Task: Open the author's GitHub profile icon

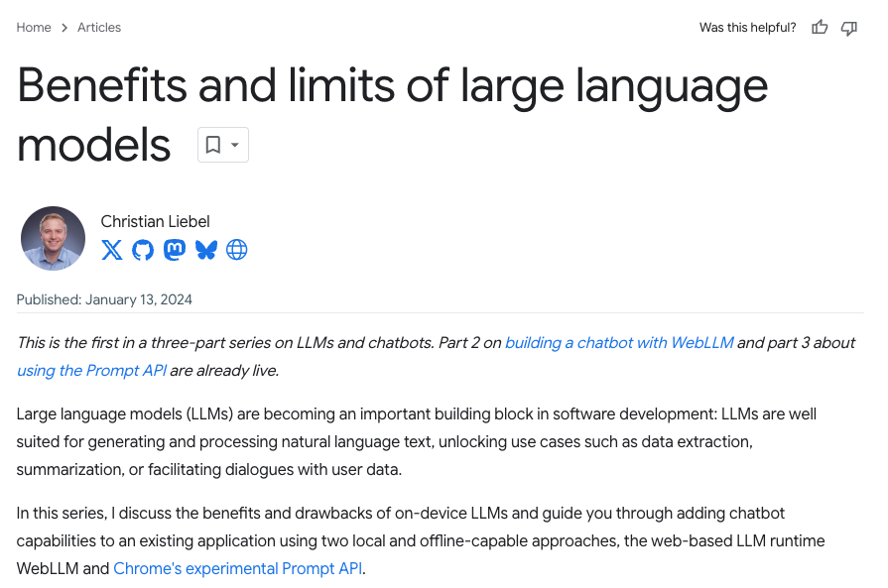Action: tap(143, 250)
